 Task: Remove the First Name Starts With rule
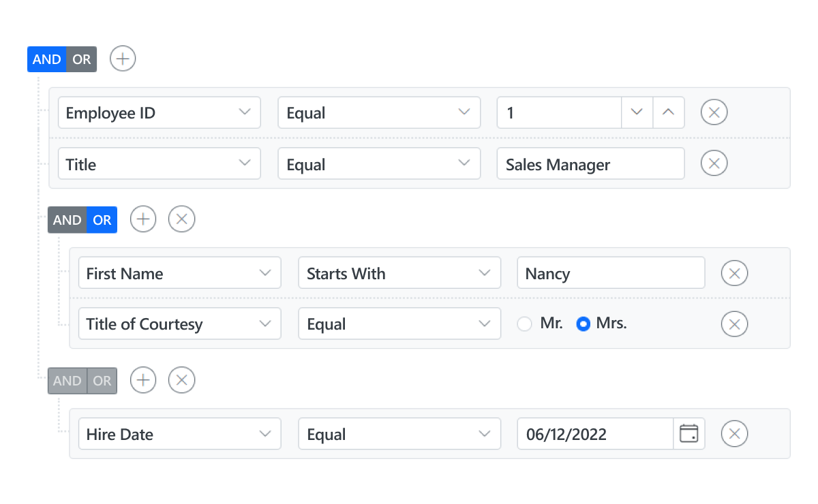click(734, 272)
